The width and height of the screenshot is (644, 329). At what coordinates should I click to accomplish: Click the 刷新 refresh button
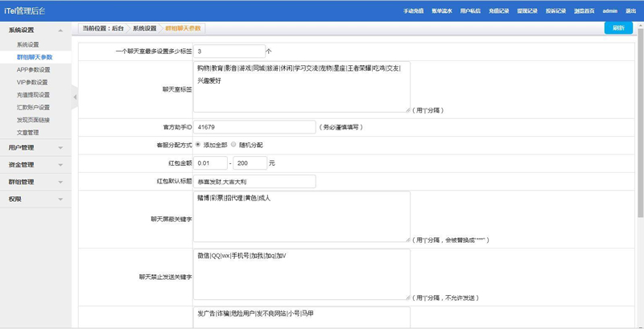617,27
